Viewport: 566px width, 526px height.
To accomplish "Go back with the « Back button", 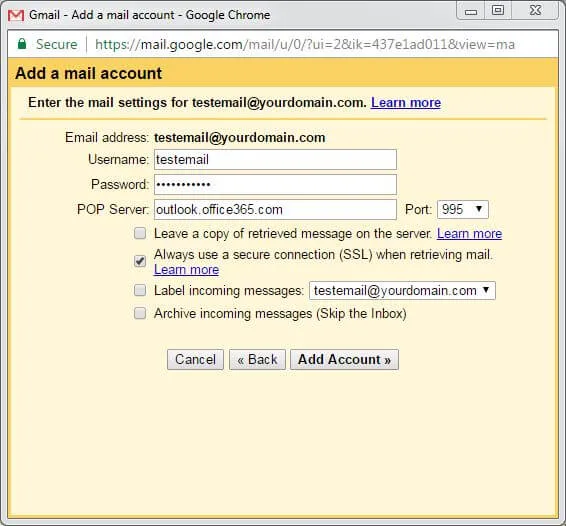I will [257, 360].
